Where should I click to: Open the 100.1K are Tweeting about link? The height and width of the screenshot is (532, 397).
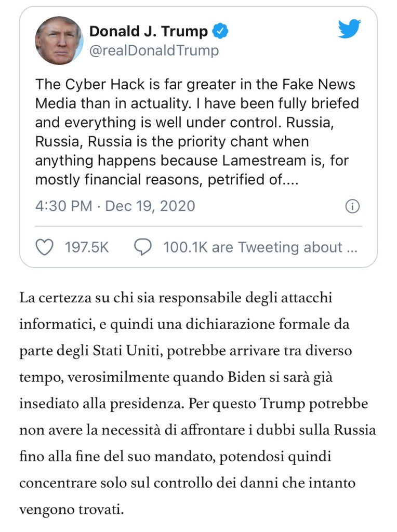[260, 247]
